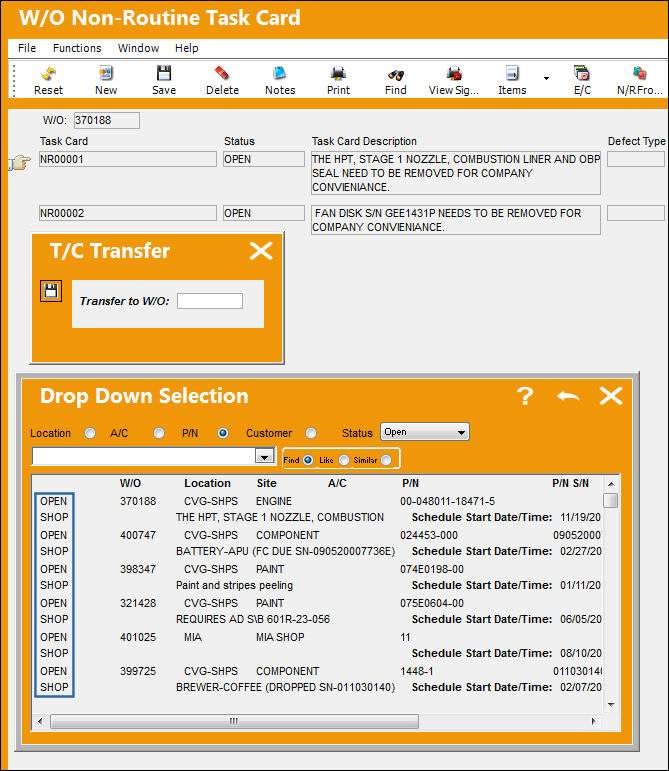The width and height of the screenshot is (669, 771).
Task: Open the Window menu
Action: coord(138,48)
